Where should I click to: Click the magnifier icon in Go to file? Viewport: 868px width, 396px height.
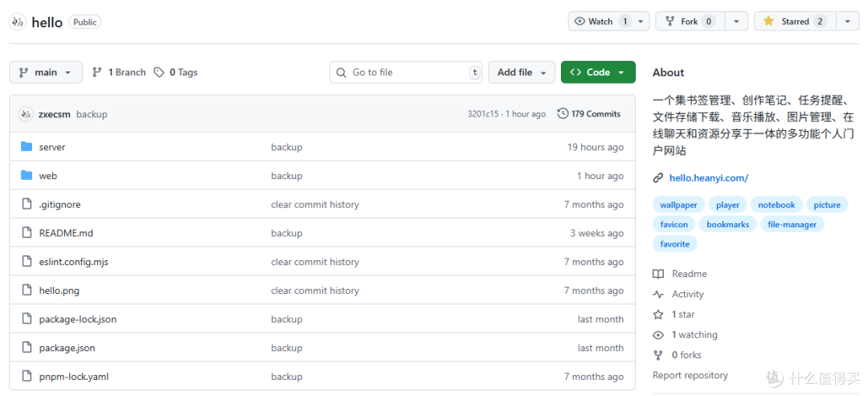[x=342, y=72]
